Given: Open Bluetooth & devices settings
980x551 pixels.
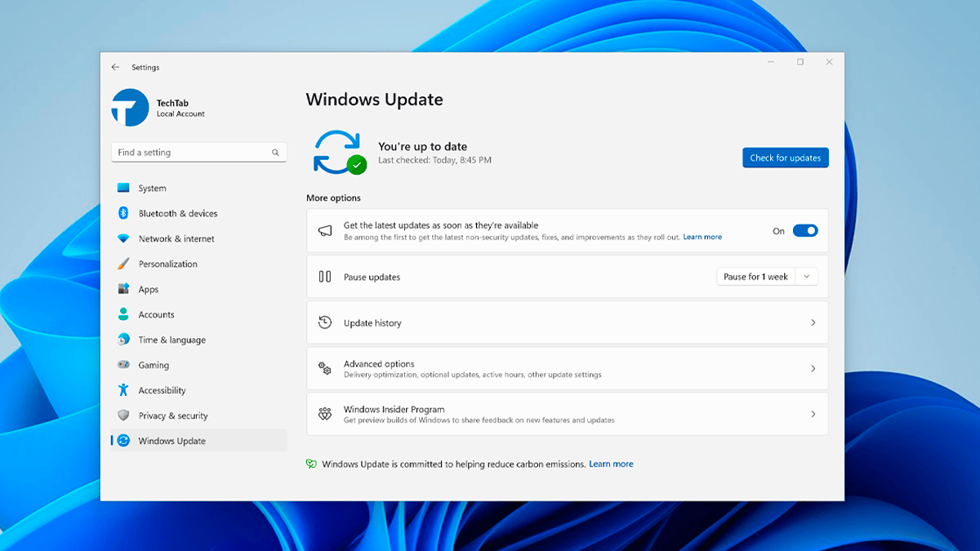Looking at the screenshot, I should (x=199, y=213).
